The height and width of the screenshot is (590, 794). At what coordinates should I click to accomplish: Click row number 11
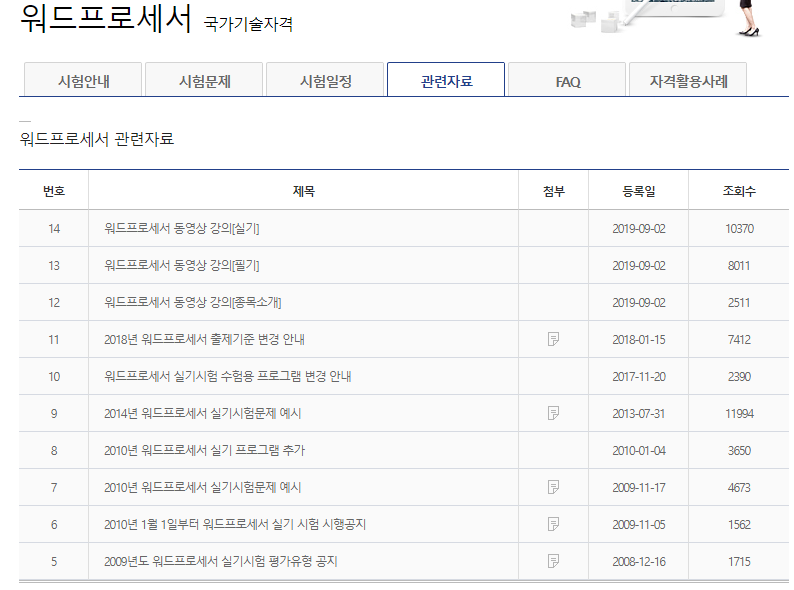pyautogui.click(x=54, y=340)
